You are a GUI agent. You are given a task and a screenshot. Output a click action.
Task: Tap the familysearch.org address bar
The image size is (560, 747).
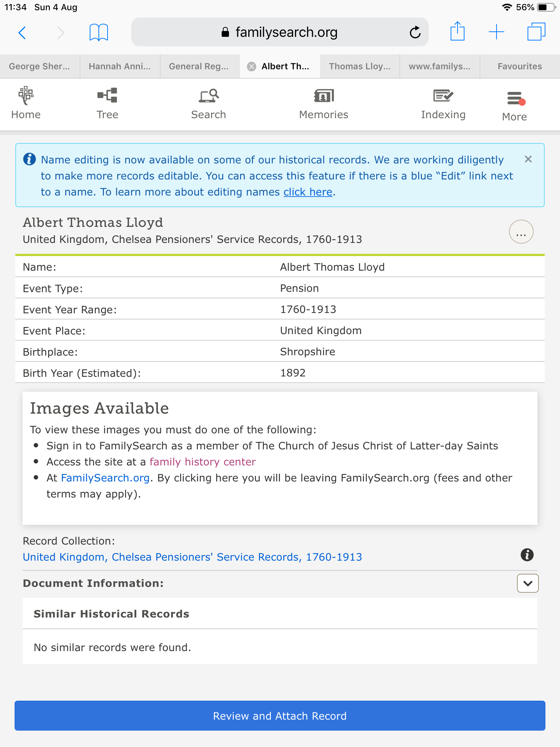click(280, 32)
